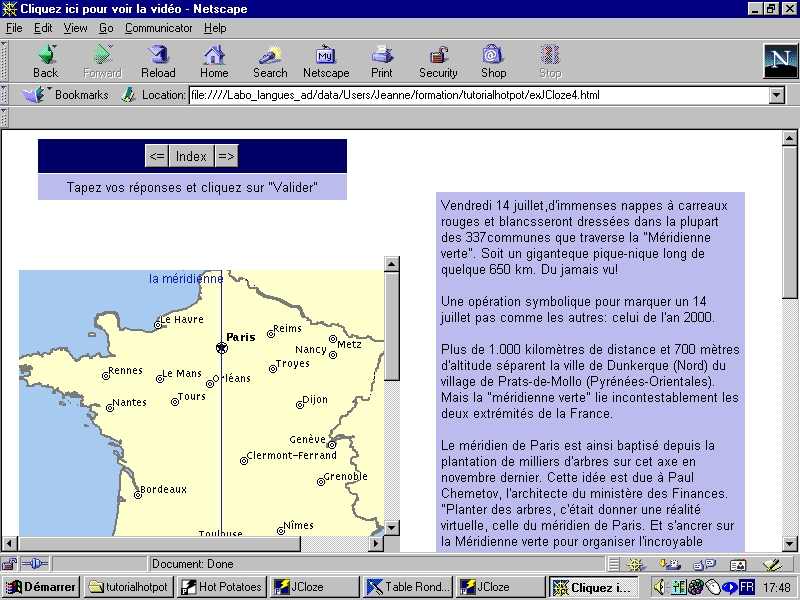Click the Stop toolbar icon
The height and width of the screenshot is (600, 800).
(550, 61)
